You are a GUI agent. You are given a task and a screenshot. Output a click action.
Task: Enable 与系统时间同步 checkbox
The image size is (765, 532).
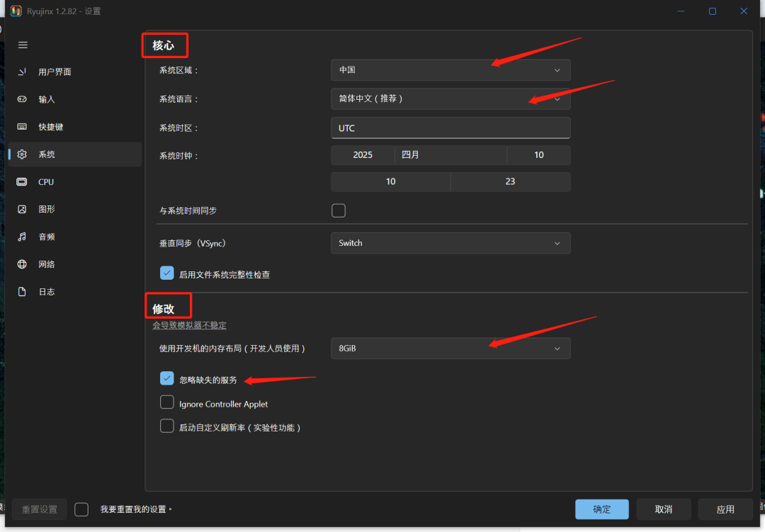coord(339,210)
